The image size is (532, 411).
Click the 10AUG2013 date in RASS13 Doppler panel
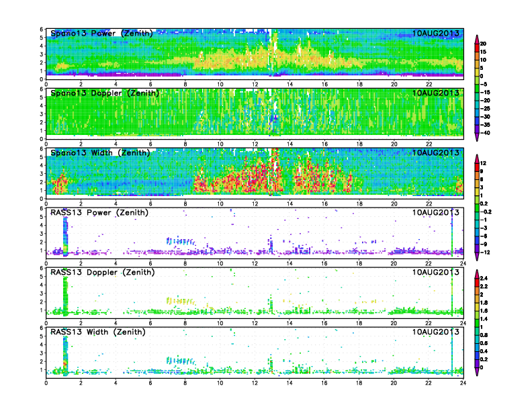(x=436, y=272)
